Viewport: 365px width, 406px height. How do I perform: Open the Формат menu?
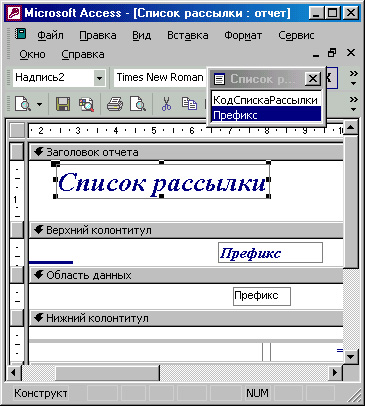(243, 35)
